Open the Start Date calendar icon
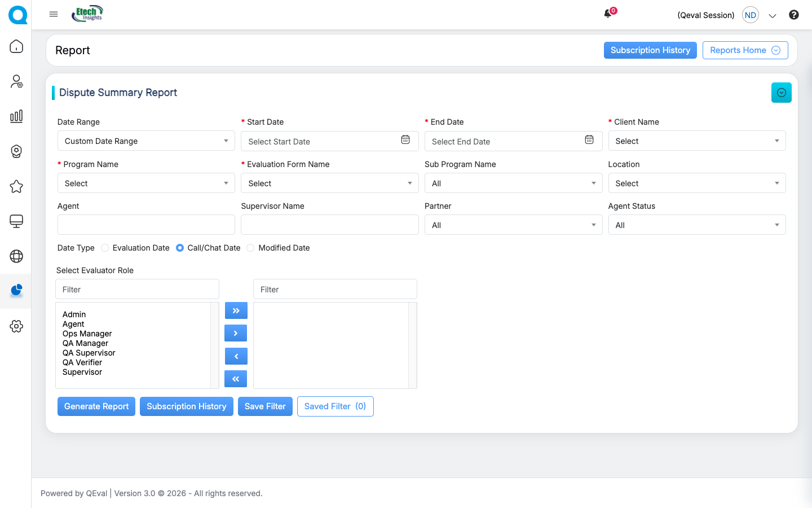This screenshot has height=508, width=812. click(x=405, y=140)
